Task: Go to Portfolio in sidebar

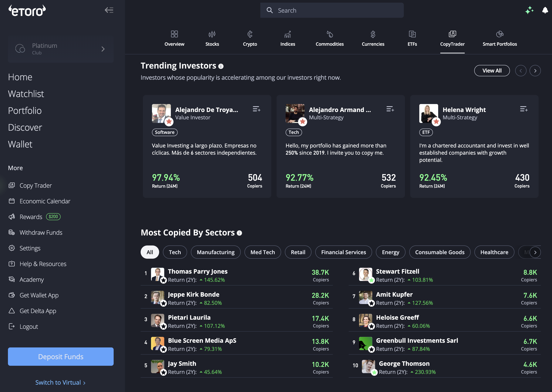Action: coord(25,110)
